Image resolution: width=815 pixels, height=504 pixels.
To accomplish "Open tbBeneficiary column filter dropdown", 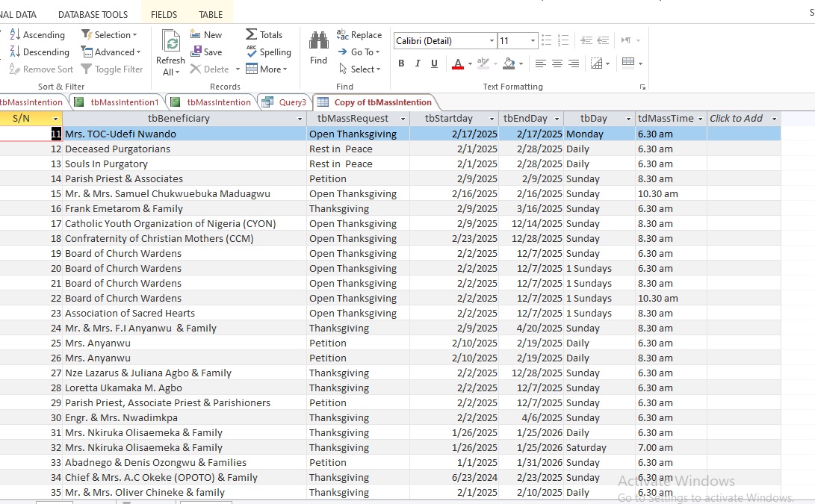I will [x=300, y=119].
